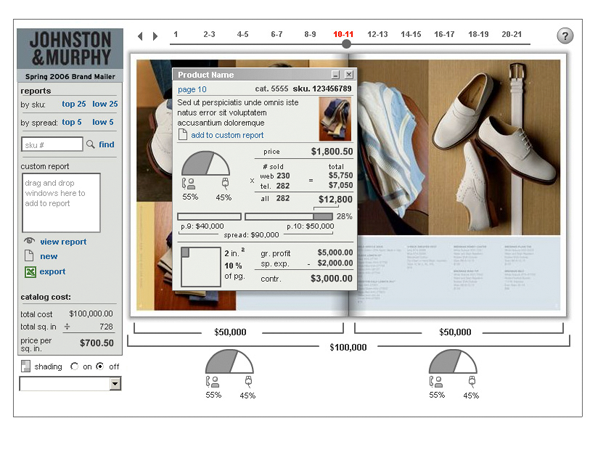Minimize the Product Name window

[x=335, y=75]
